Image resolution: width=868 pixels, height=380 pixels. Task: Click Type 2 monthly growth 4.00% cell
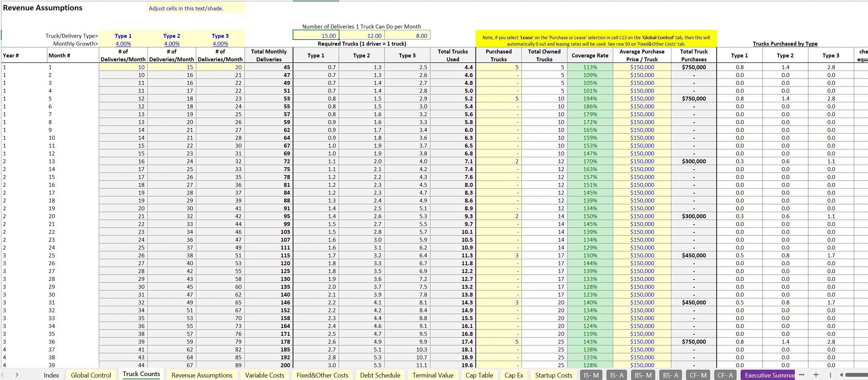point(172,43)
